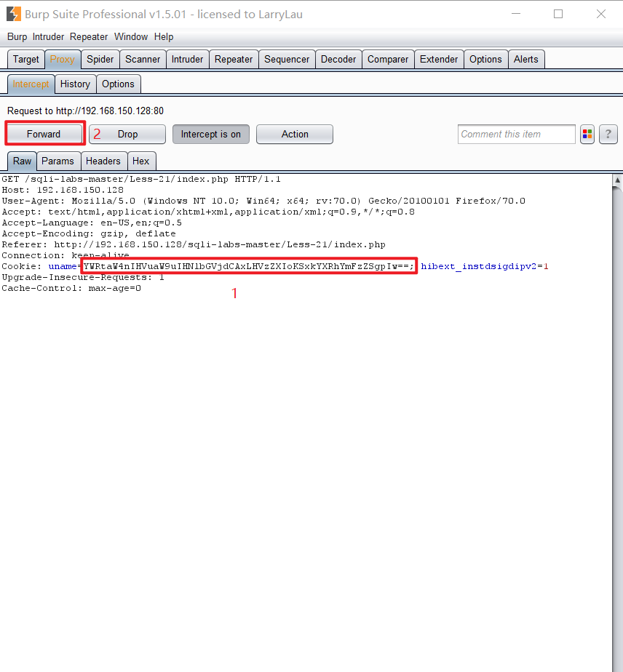Click the Request to http://192.168.150.128:80 label
The width and height of the screenshot is (623, 672).
(x=85, y=111)
